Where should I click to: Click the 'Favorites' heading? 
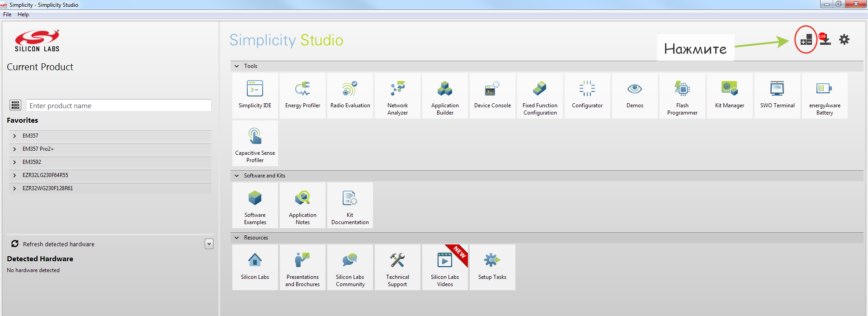pos(22,120)
